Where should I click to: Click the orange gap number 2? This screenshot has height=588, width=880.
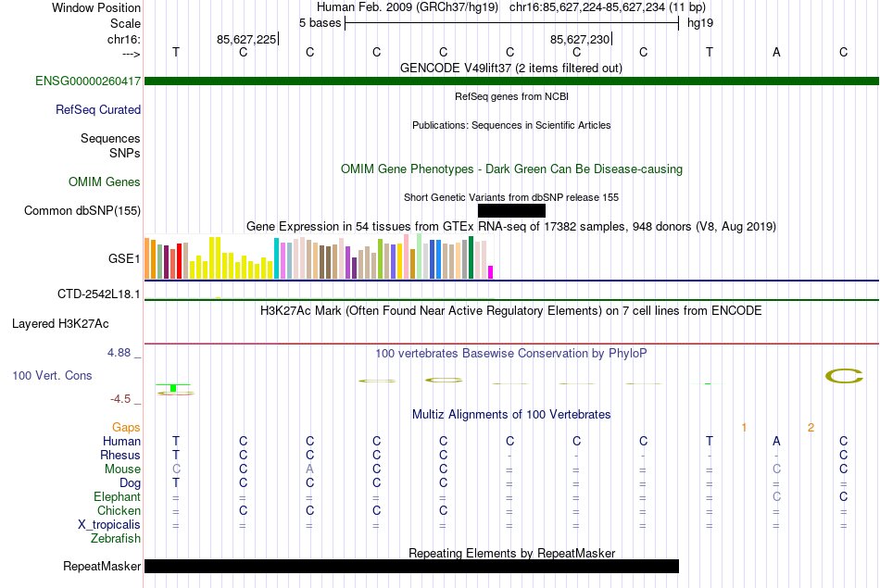coord(811,428)
